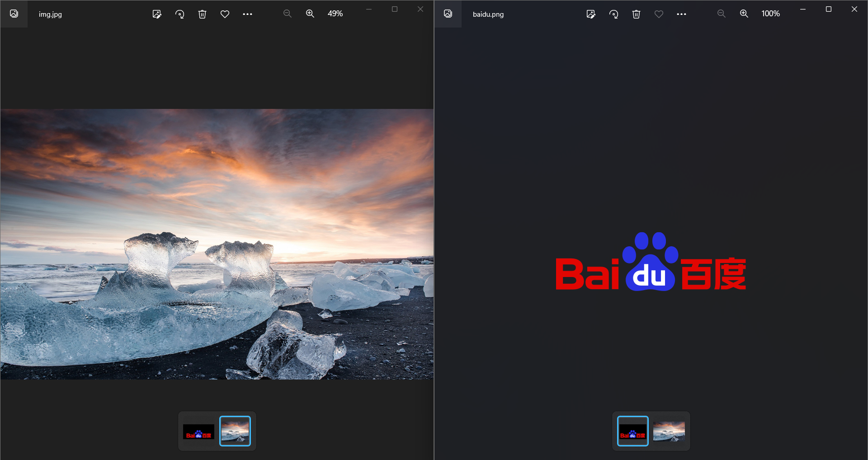Zoom in on the img.jpg window
868x460 pixels.
(x=310, y=14)
